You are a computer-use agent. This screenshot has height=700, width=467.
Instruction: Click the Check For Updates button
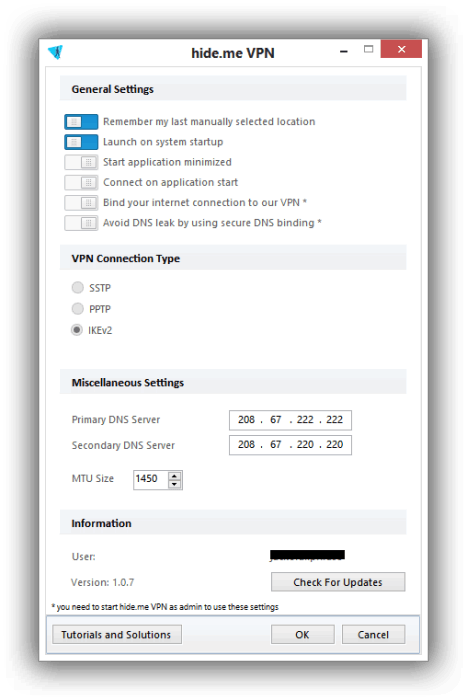[338, 582]
